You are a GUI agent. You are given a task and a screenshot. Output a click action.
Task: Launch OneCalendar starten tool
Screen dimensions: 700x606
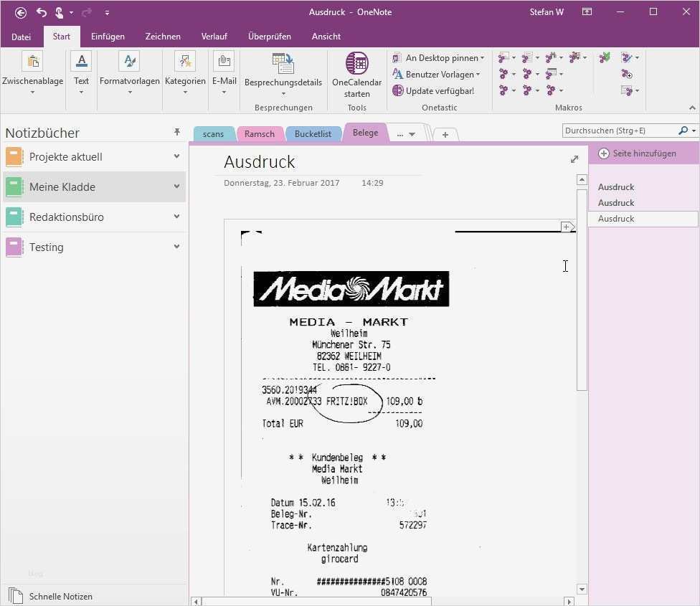tap(356, 75)
